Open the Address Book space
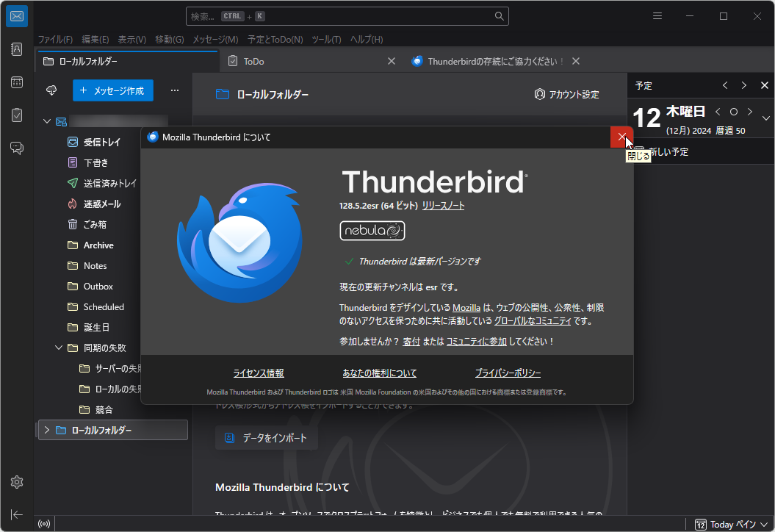The image size is (775, 532). pos(16,49)
